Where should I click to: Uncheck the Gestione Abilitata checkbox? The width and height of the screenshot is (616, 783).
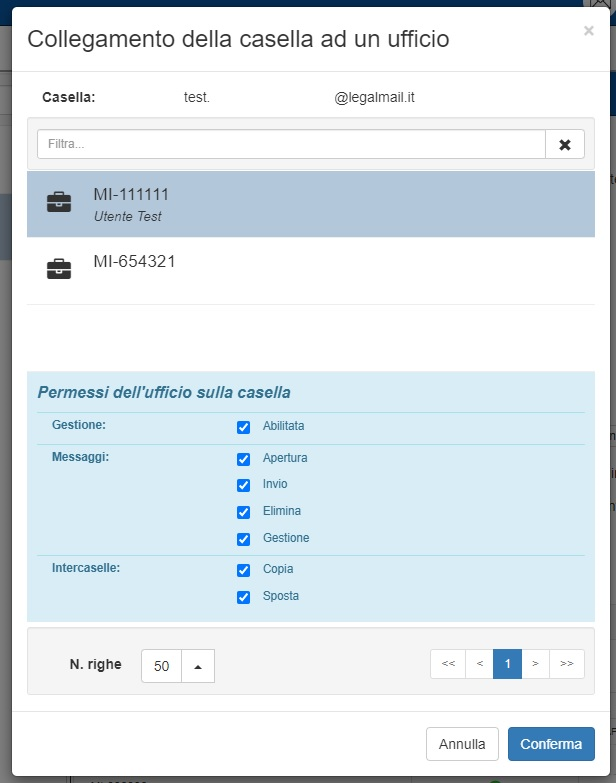243,427
